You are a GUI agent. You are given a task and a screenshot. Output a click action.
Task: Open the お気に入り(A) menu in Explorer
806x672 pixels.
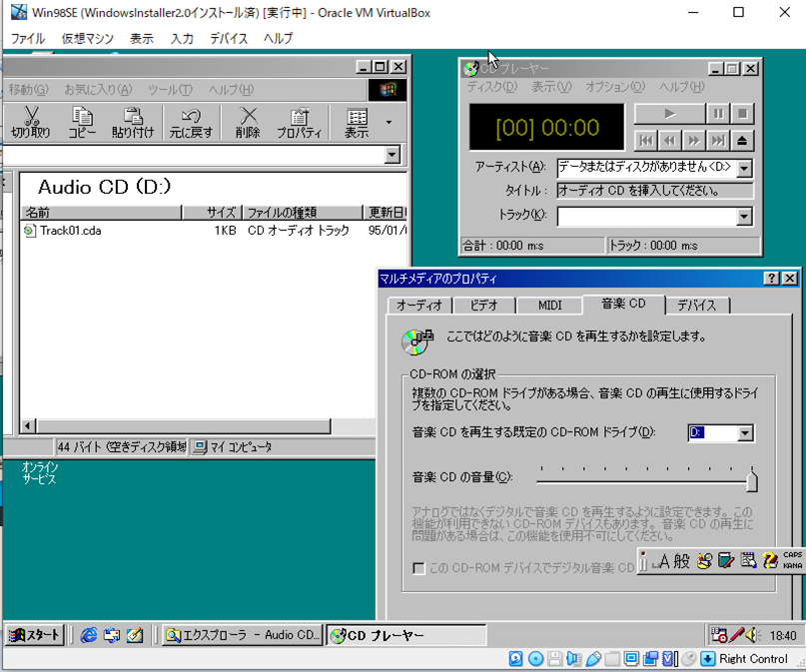(98, 90)
